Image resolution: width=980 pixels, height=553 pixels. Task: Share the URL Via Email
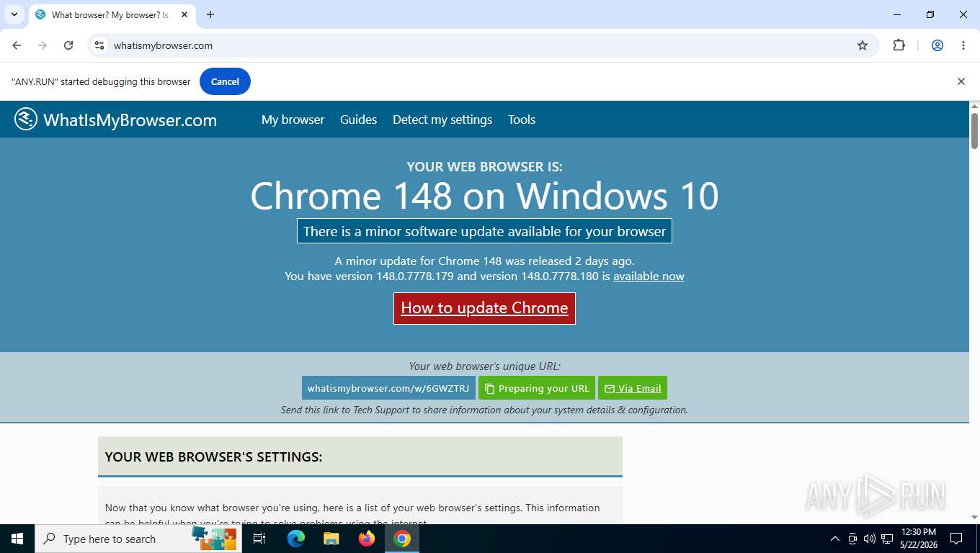point(633,388)
